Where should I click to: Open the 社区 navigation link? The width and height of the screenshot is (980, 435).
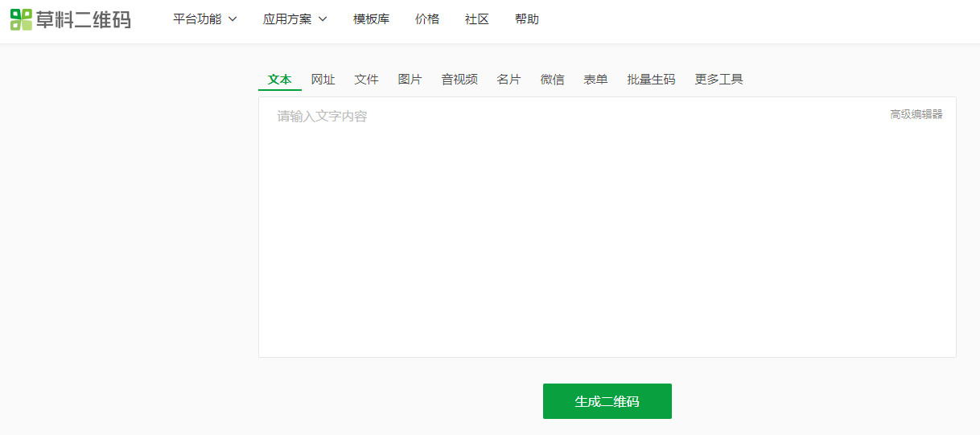coord(477,19)
